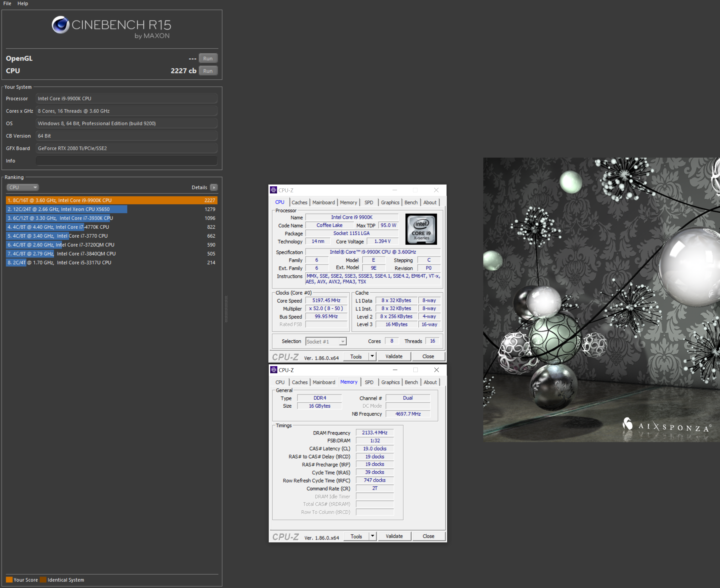Image resolution: width=720 pixels, height=588 pixels.
Task: Select ranking entry Intel Core i7-4770K CPU
Action: pos(111,227)
